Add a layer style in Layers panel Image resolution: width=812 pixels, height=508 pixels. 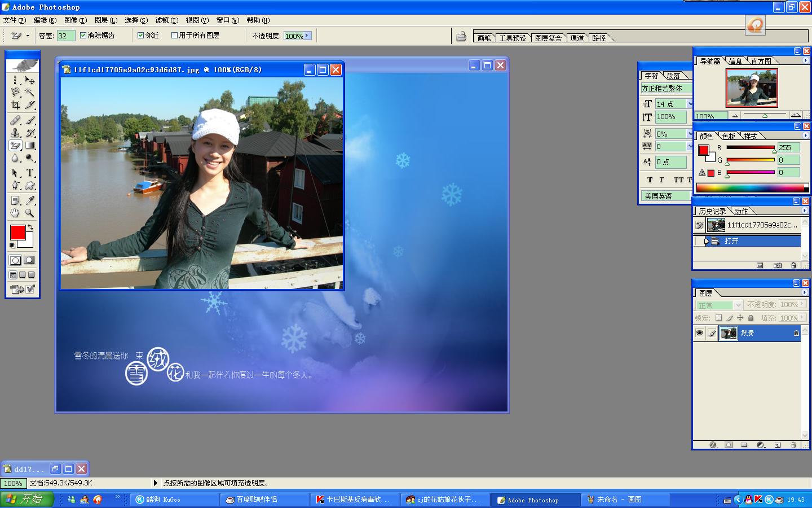click(x=713, y=445)
